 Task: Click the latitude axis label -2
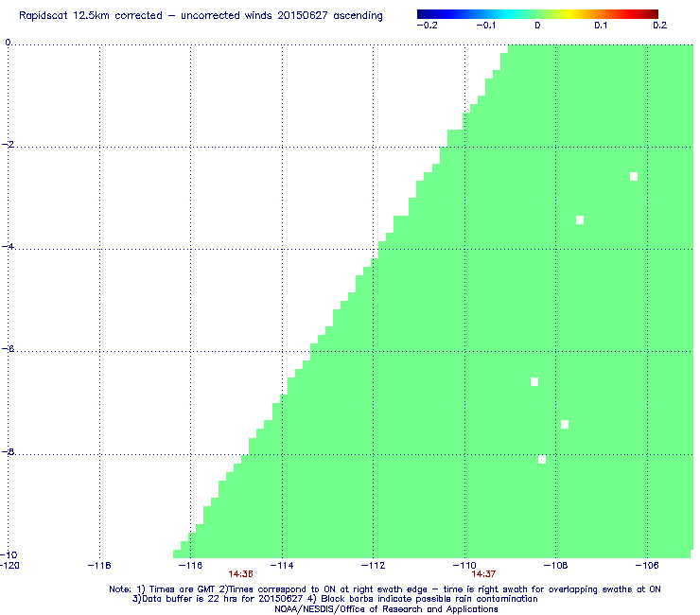pyautogui.click(x=8, y=145)
